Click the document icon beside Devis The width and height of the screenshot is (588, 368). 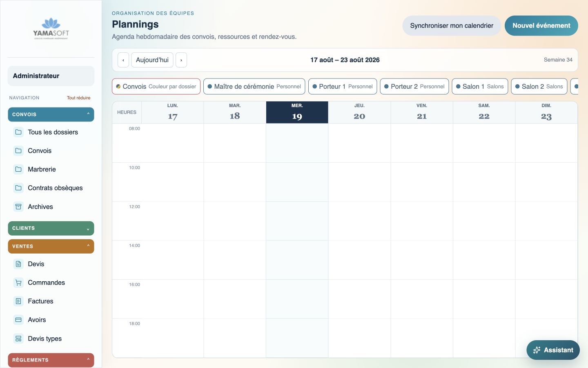(18, 264)
